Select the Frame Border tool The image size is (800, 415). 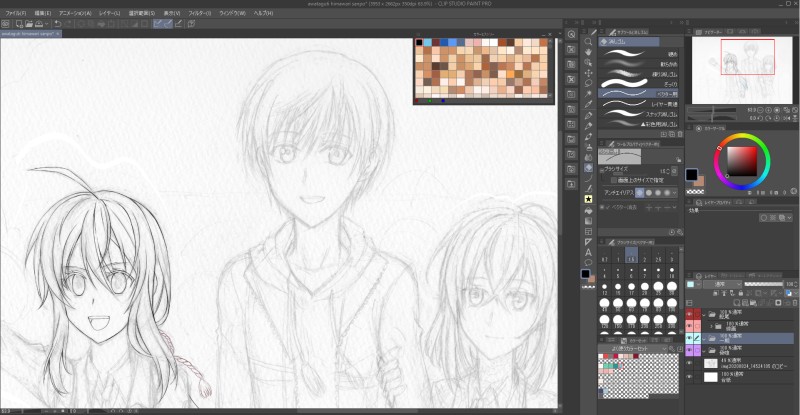pyautogui.click(x=588, y=232)
